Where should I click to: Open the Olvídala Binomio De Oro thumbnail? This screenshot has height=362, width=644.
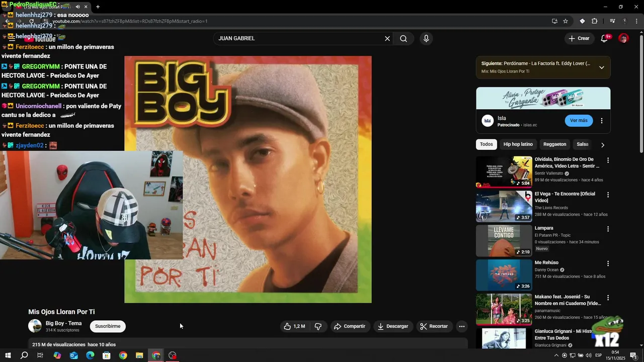(x=504, y=171)
